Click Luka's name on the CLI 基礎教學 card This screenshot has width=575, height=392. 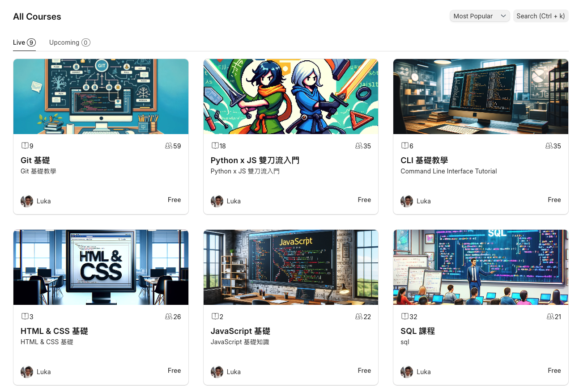pyautogui.click(x=424, y=201)
